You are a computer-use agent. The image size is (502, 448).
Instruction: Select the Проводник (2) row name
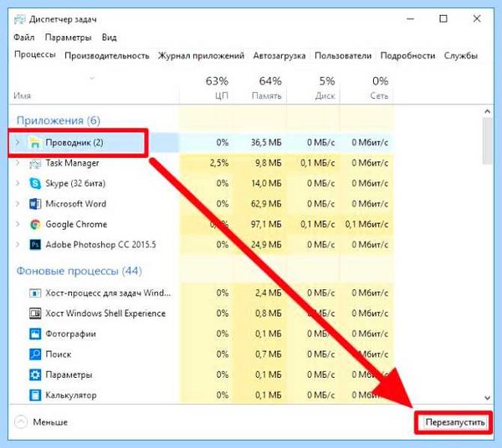coord(74,142)
